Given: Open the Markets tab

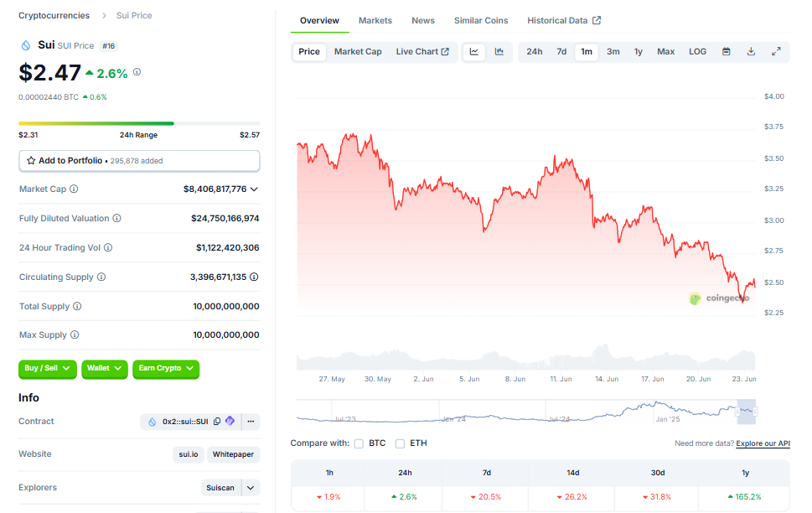Looking at the screenshot, I should 375,21.
